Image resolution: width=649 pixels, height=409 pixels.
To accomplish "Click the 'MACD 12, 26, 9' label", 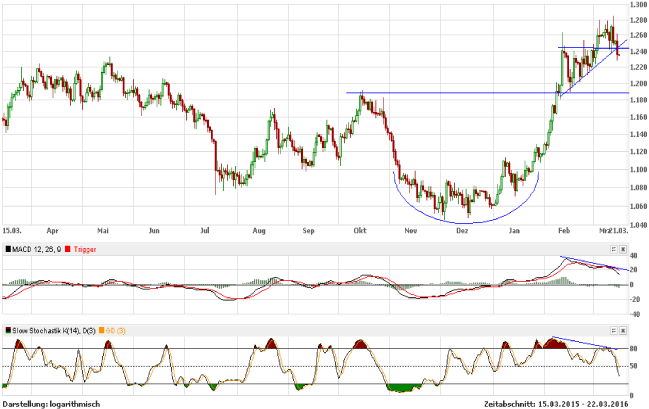I will 36,247.
